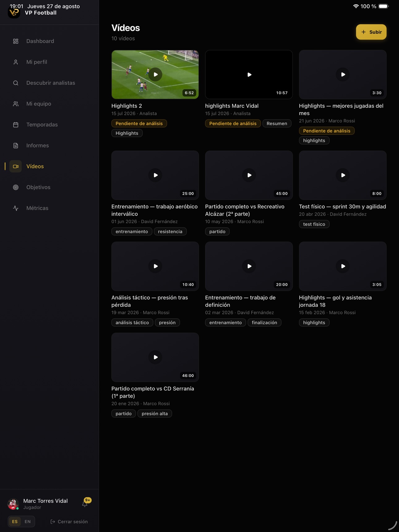Click the presión alta tag
Viewport: 399px width, 532px height.
[x=155, y=414]
